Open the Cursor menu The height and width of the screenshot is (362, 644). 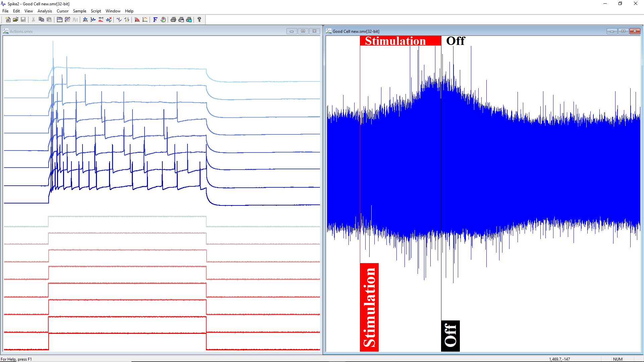pyautogui.click(x=62, y=11)
